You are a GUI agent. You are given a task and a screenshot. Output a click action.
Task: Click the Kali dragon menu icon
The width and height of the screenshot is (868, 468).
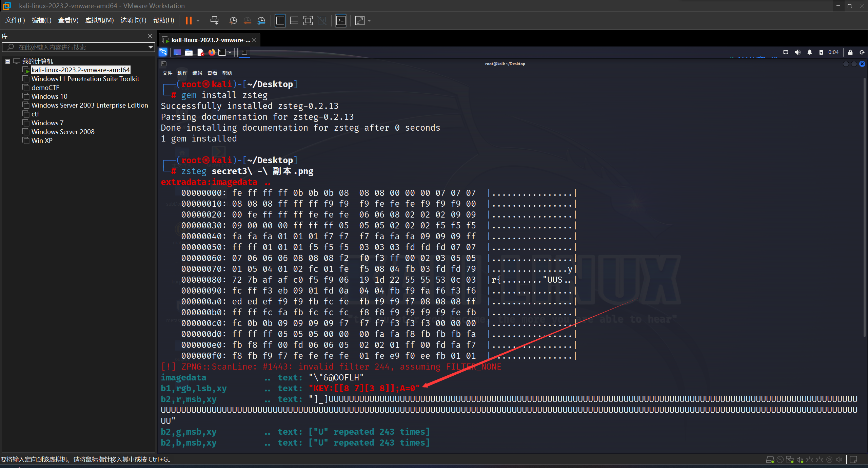point(163,52)
